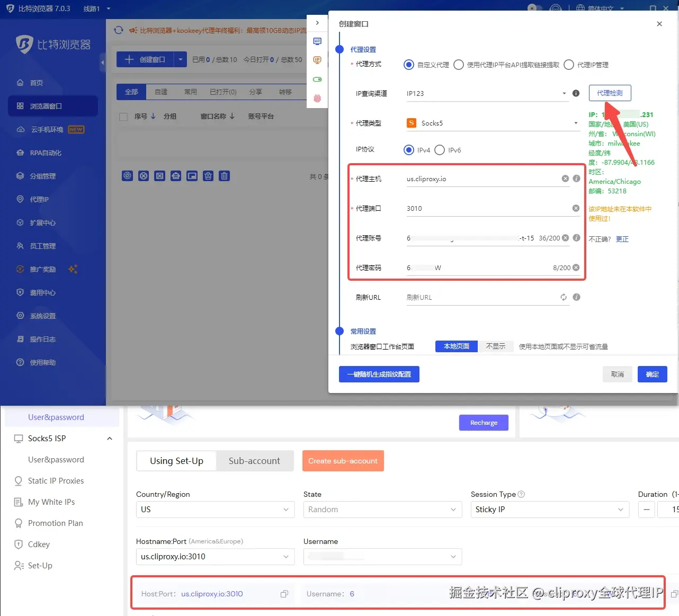Viewport: 679px width, 616px height.
Task: Click the 代理检测 button
Action: (x=610, y=93)
